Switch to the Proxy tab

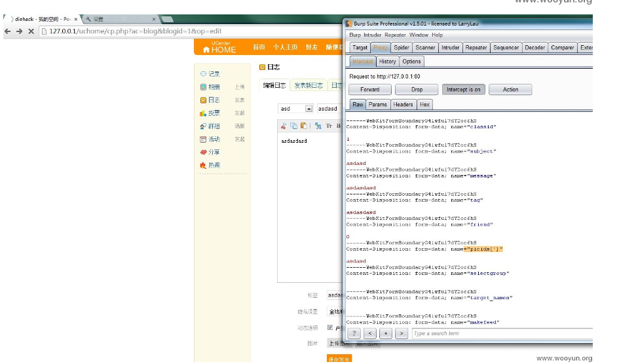(x=381, y=48)
